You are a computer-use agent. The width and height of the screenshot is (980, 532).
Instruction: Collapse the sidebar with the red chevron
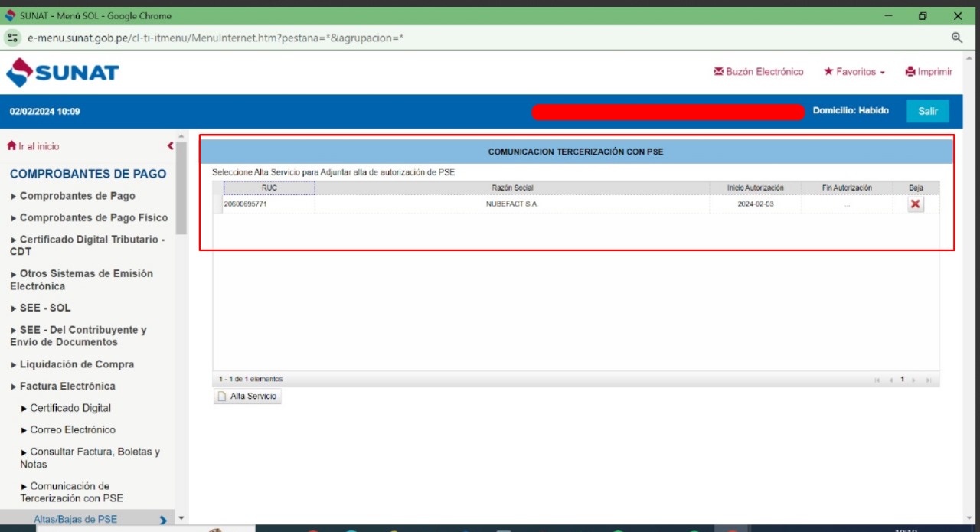tap(170, 146)
